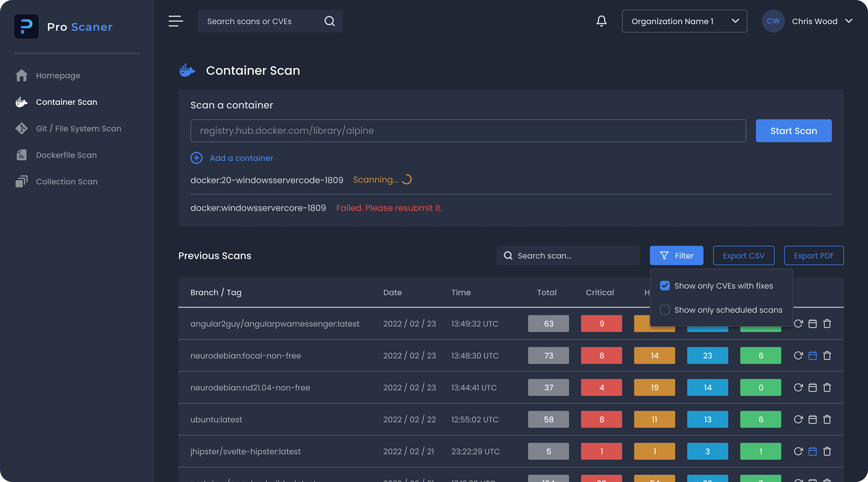This screenshot has width=868, height=482.
Task: Export scans as CSV
Action: click(743, 255)
